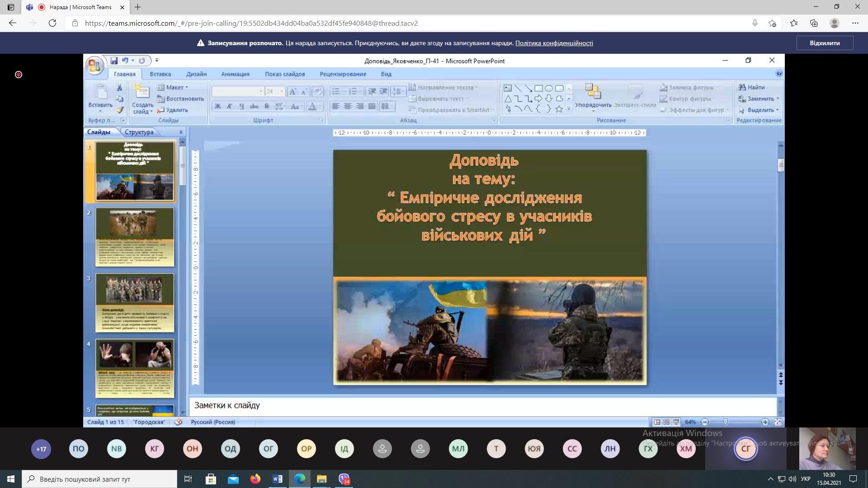Switch to slide sorter view in status bar
868x488 pixels.
666,422
